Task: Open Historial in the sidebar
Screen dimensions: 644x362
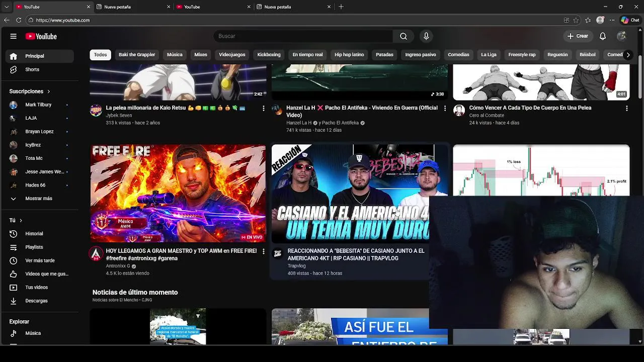Action: (x=40, y=234)
